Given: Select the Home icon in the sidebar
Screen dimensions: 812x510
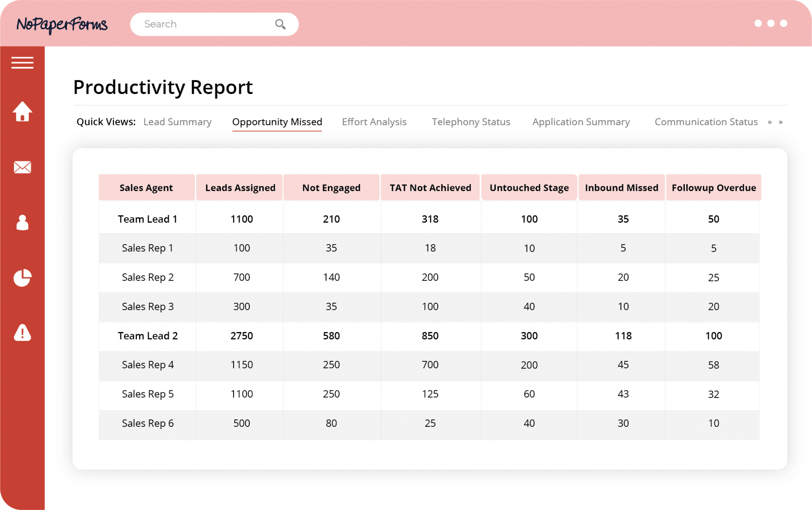Looking at the screenshot, I should 23,112.
